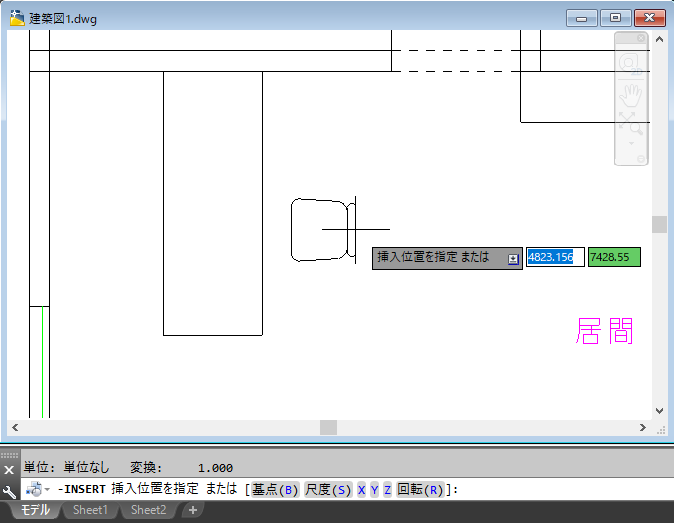This screenshot has height=523, width=674.
Task: Click the X coordinate field 4823.156
Action: tap(555, 257)
